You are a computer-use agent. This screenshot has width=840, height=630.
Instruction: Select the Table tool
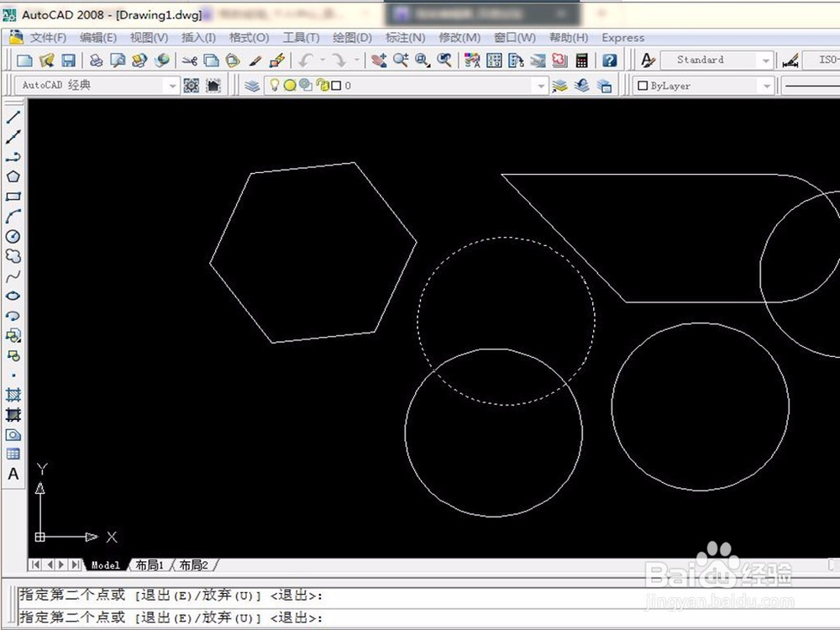(x=13, y=454)
